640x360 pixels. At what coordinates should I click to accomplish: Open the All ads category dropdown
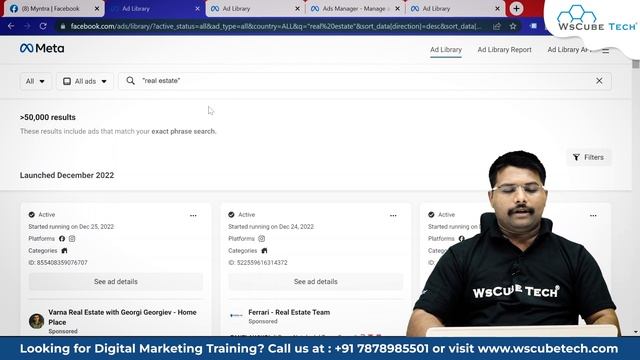(x=85, y=81)
